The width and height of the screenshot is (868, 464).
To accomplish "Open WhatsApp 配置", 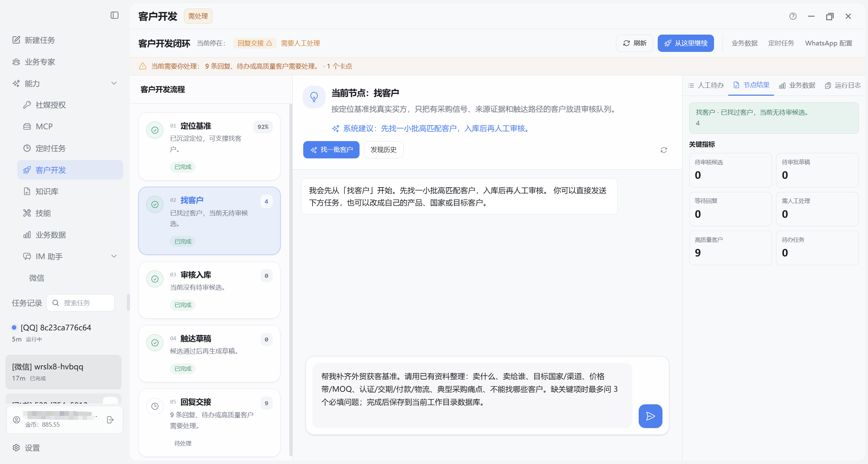I will pos(828,43).
